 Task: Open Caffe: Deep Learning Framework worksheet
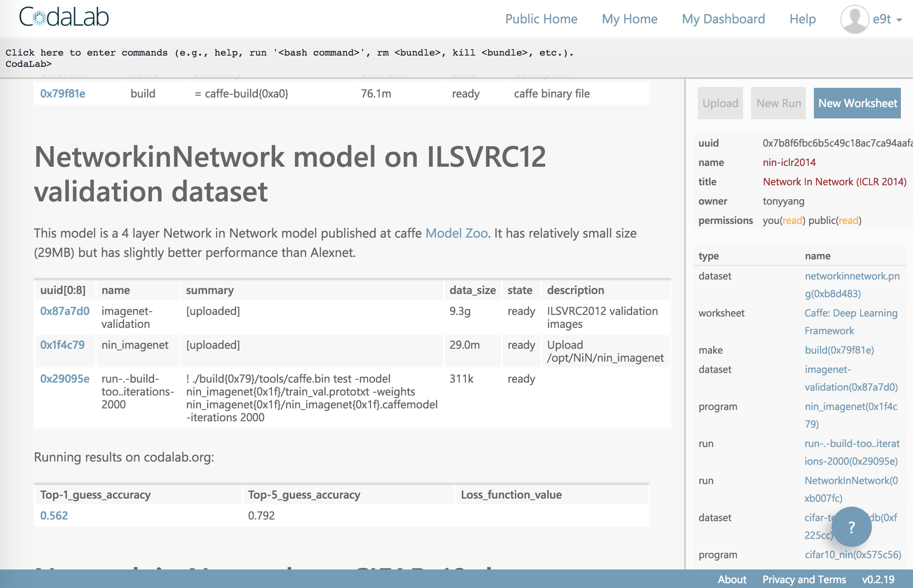(x=851, y=322)
